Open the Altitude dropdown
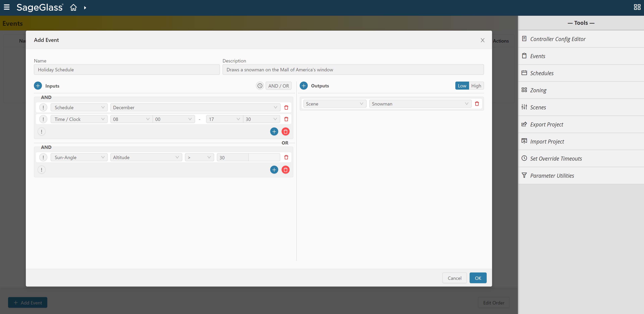Viewport: 644px width, 314px height. tap(146, 157)
